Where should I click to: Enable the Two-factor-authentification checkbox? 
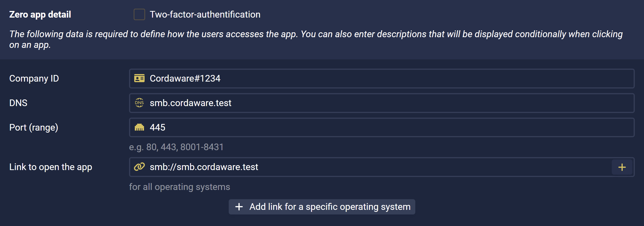click(139, 14)
